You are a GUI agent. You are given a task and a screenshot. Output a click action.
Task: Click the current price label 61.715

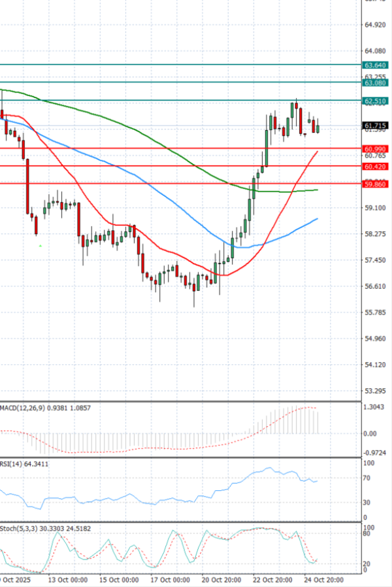(x=375, y=126)
